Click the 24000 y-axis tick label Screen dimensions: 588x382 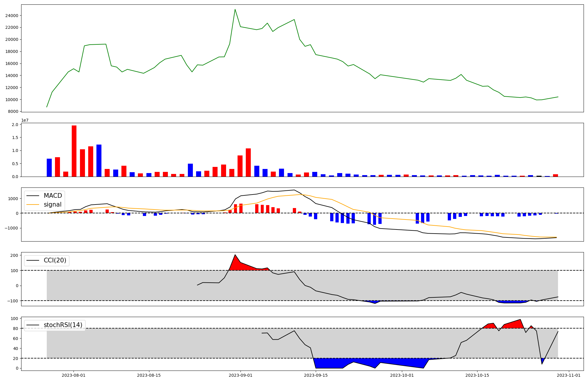[12, 16]
